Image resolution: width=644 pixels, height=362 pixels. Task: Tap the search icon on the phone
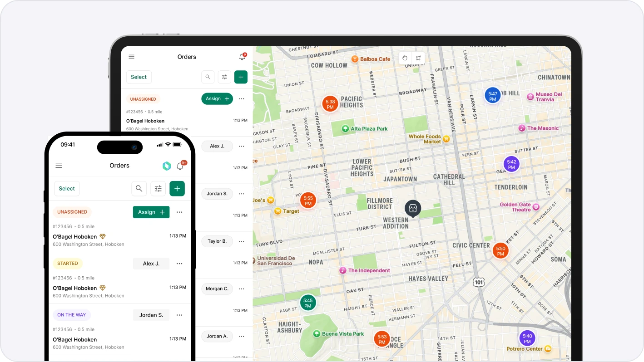click(x=139, y=189)
